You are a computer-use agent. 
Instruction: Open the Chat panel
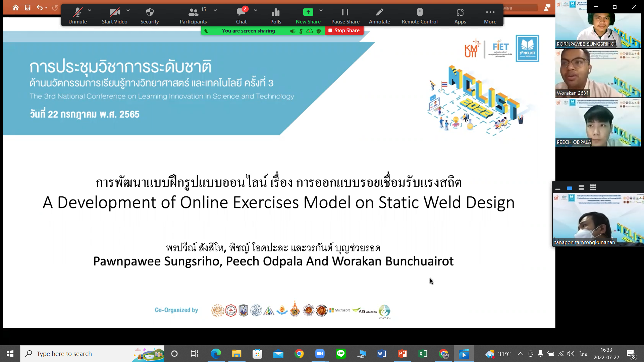coord(241,15)
